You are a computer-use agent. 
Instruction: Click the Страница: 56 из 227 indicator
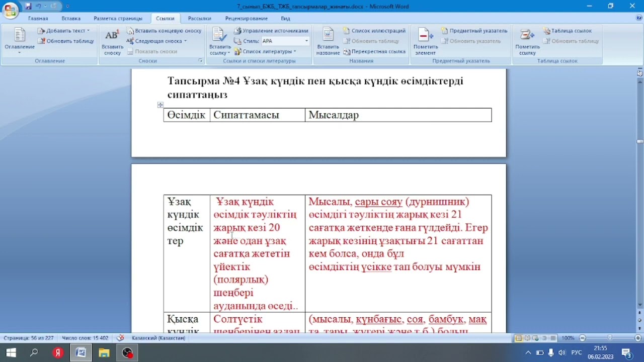click(29, 338)
